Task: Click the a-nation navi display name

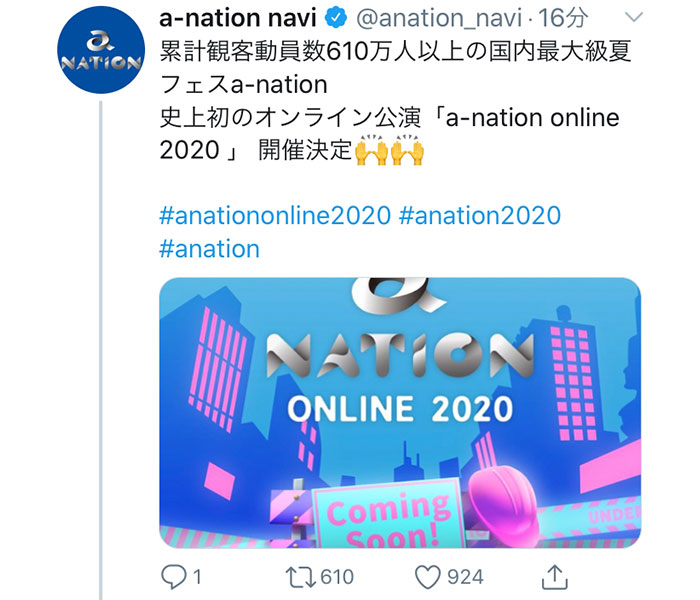Action: coord(238,18)
